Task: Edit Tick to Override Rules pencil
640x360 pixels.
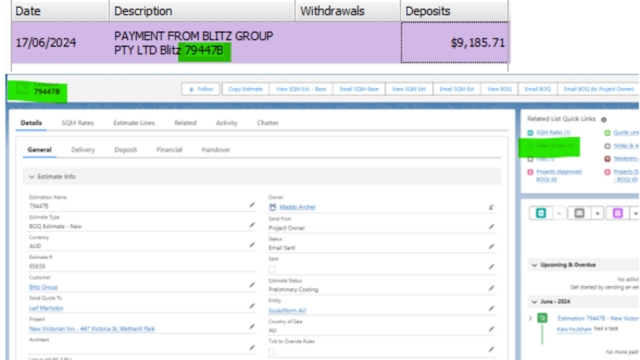Action: pyautogui.click(x=491, y=349)
